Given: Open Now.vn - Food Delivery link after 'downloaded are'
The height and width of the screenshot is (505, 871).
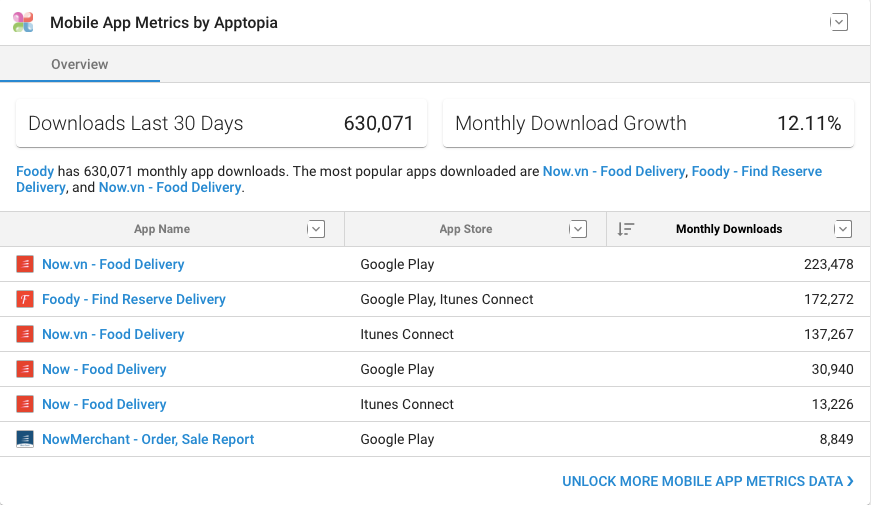Looking at the screenshot, I should (x=613, y=171).
